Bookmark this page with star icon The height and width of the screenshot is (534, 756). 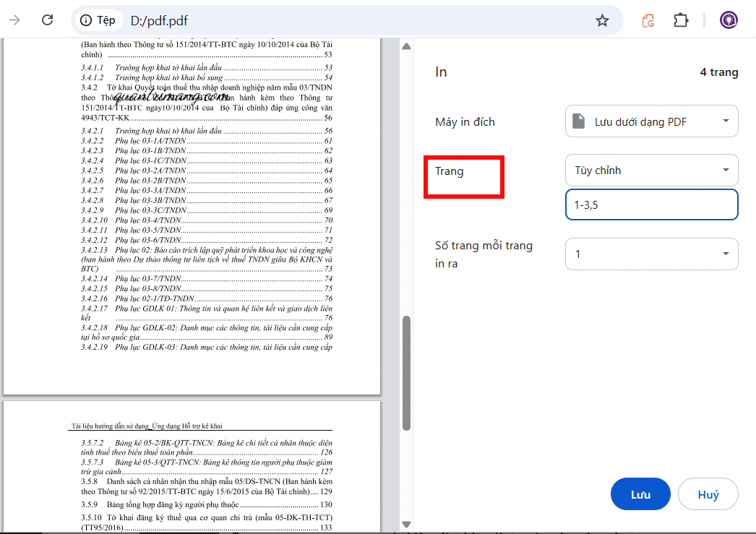[602, 20]
